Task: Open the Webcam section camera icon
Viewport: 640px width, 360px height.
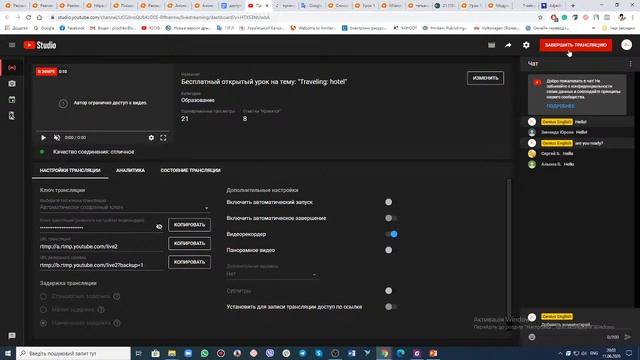Action: (12, 84)
